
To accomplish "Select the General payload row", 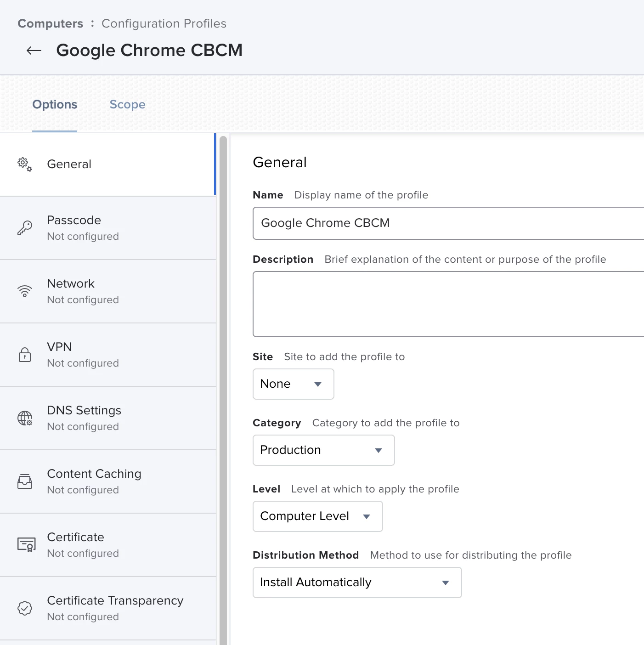I will 108,164.
